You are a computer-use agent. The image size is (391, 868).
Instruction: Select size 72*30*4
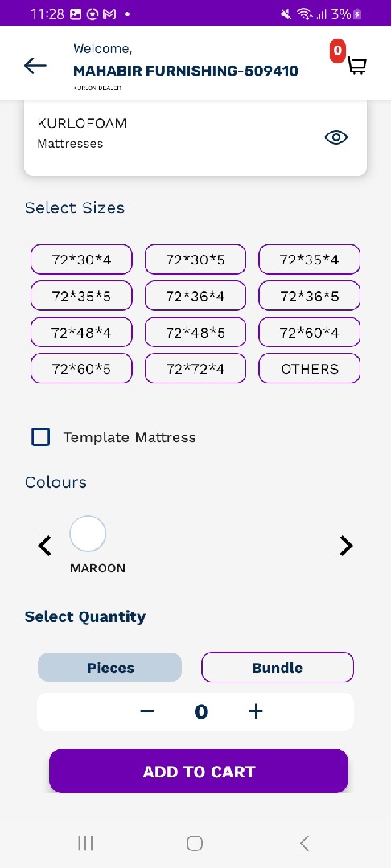[x=81, y=259]
